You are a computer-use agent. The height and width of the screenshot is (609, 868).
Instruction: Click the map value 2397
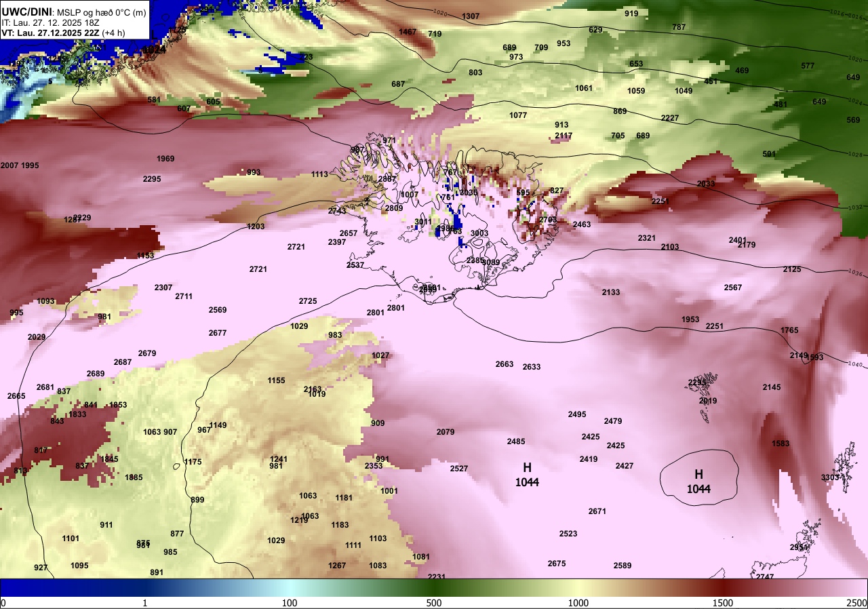(337, 242)
